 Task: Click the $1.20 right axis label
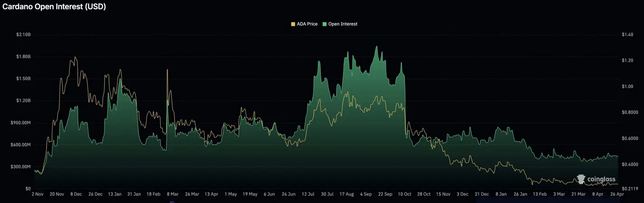[628, 61]
